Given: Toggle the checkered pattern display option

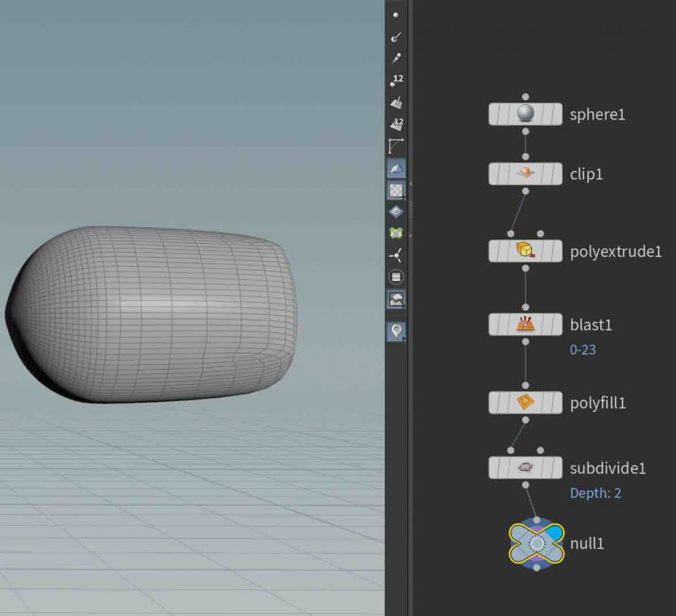Looking at the screenshot, I should [395, 190].
